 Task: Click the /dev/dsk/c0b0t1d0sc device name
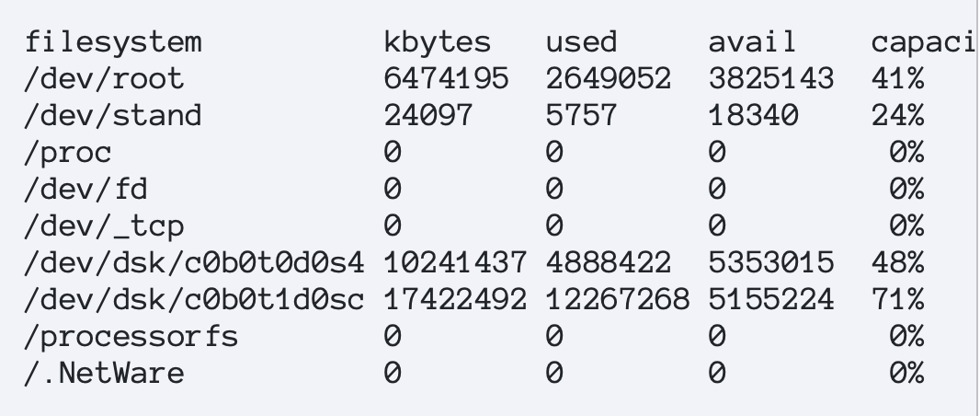tap(194, 300)
